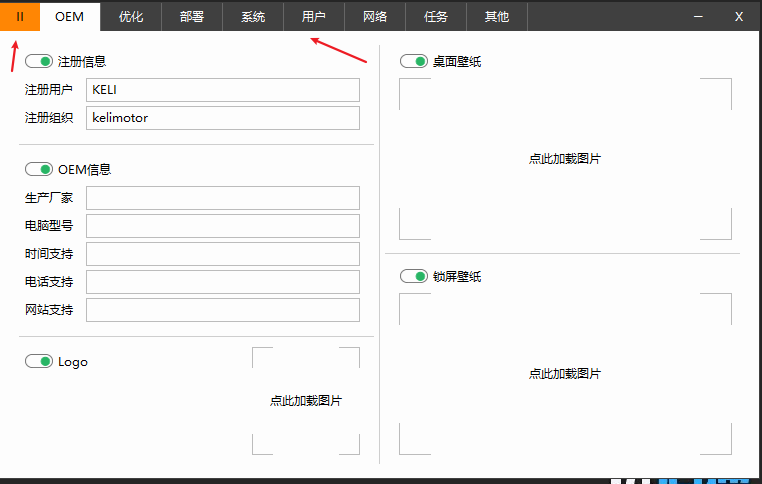Switch to the 系统 tab
Viewport: 762px width, 484px height.
[253, 17]
